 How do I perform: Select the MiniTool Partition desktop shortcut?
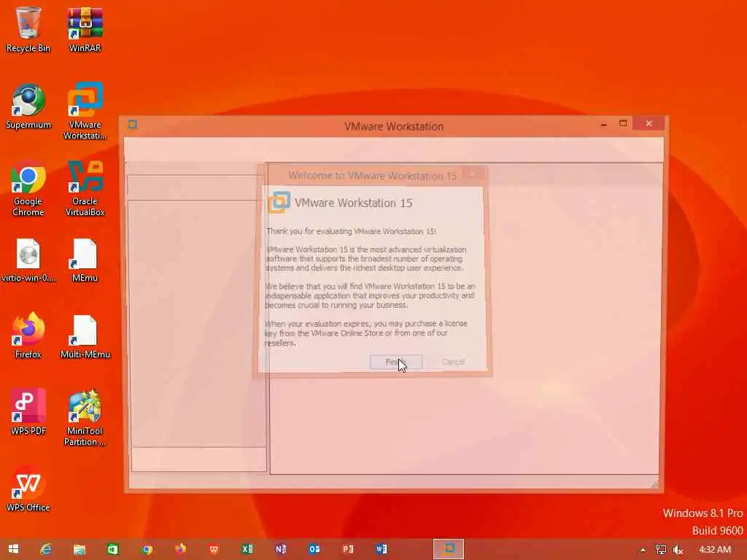tap(85, 418)
